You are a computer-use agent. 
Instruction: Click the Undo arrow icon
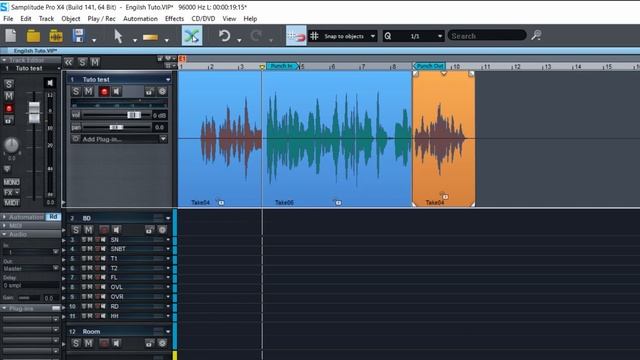point(224,36)
